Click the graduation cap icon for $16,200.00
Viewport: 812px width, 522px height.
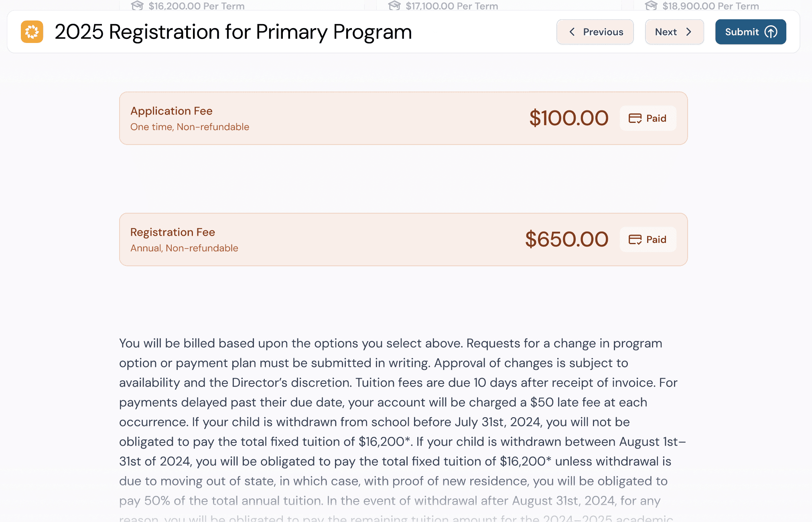click(137, 6)
